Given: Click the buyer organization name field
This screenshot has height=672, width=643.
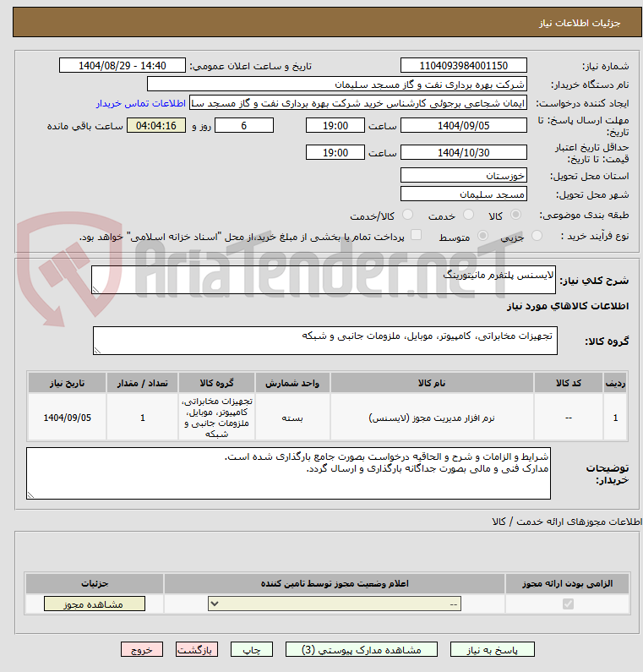Looking at the screenshot, I should 336,84.
